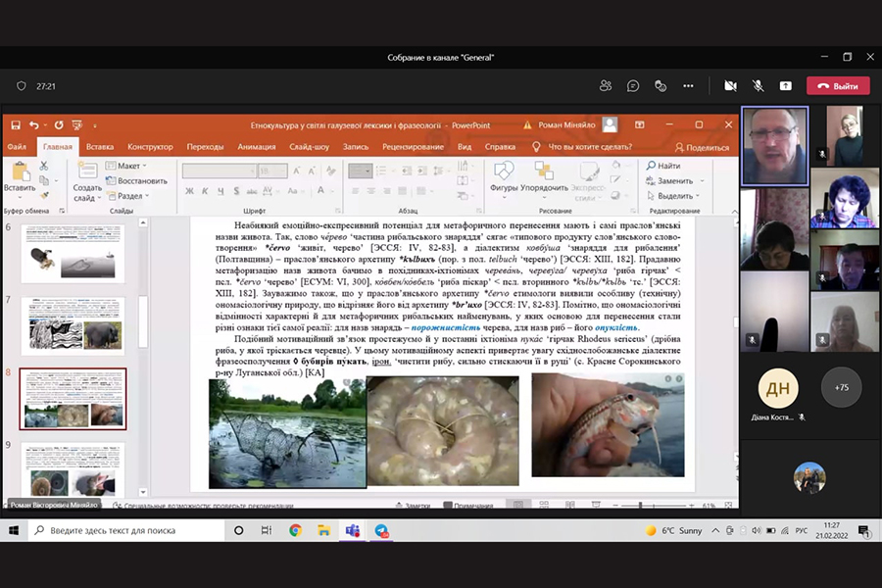The height and width of the screenshot is (588, 882).
Task: Toggle the microphone mute
Action: 758,86
